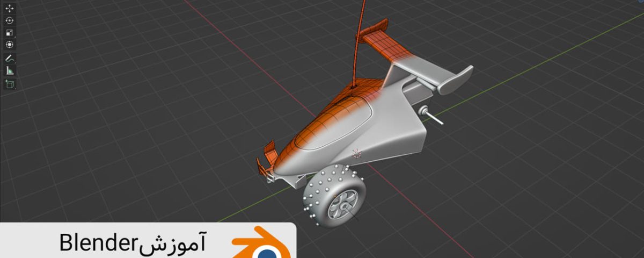Select the Move tool
Viewport: 644px width, 258px height.
tap(10, 9)
